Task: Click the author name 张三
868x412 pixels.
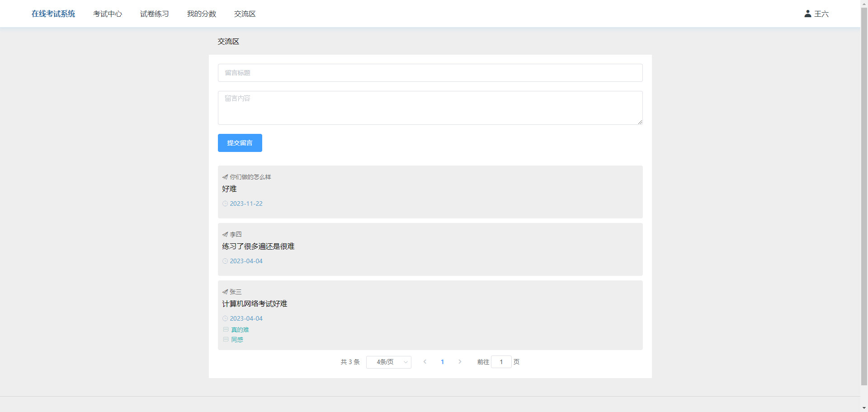Action: [x=236, y=292]
